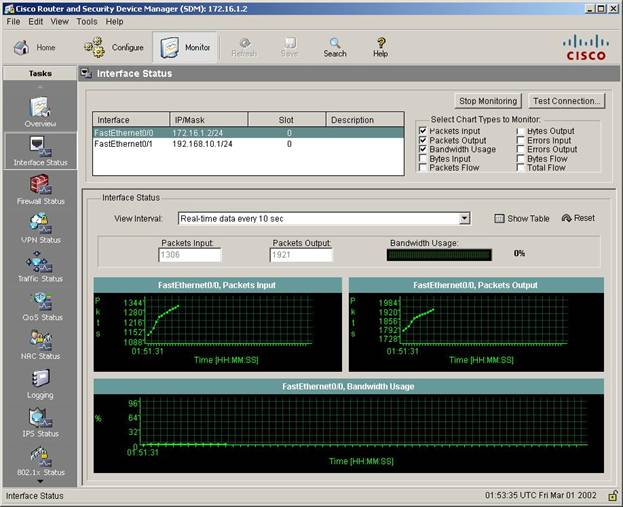Viewport: 623px width, 507px height.
Task: Click the Tasks panel header
Action: pos(40,73)
